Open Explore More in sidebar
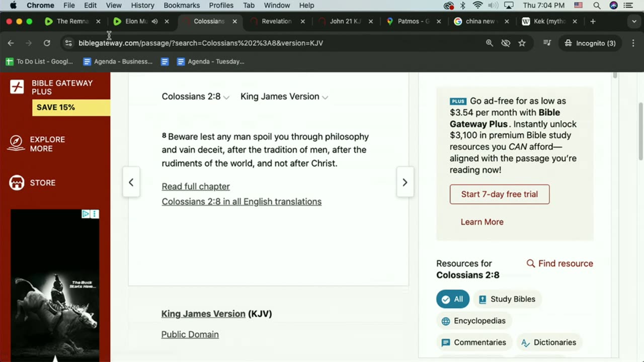 [x=38, y=144]
